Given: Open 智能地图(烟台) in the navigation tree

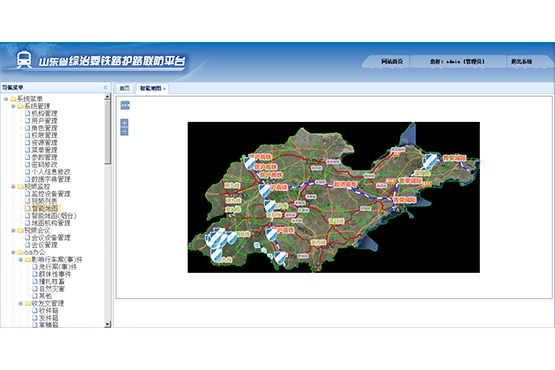Looking at the screenshot, I should point(54,216).
